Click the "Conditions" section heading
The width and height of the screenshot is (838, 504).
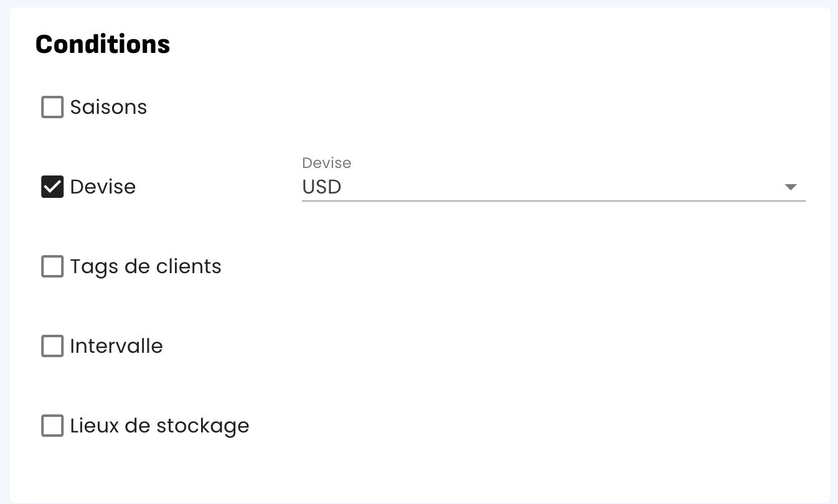coord(103,44)
